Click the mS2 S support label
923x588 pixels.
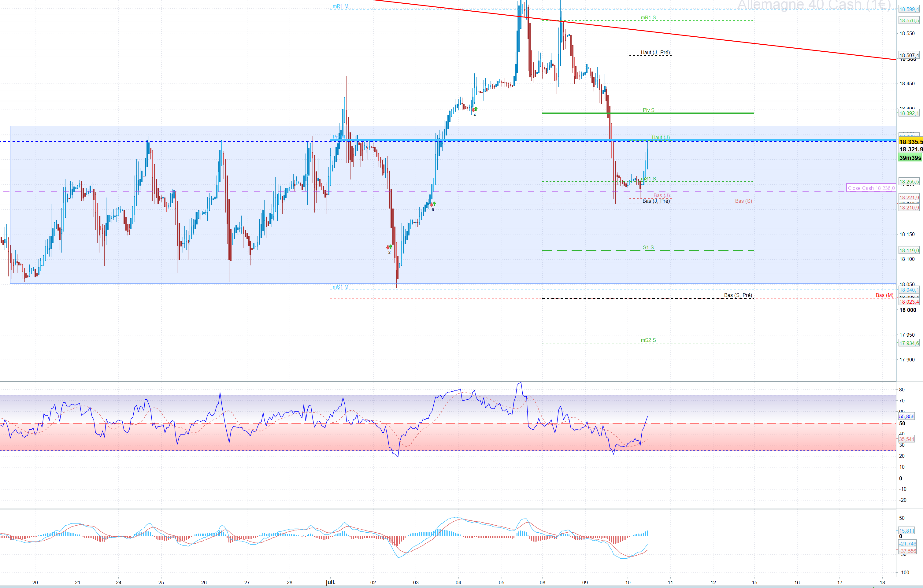(648, 340)
